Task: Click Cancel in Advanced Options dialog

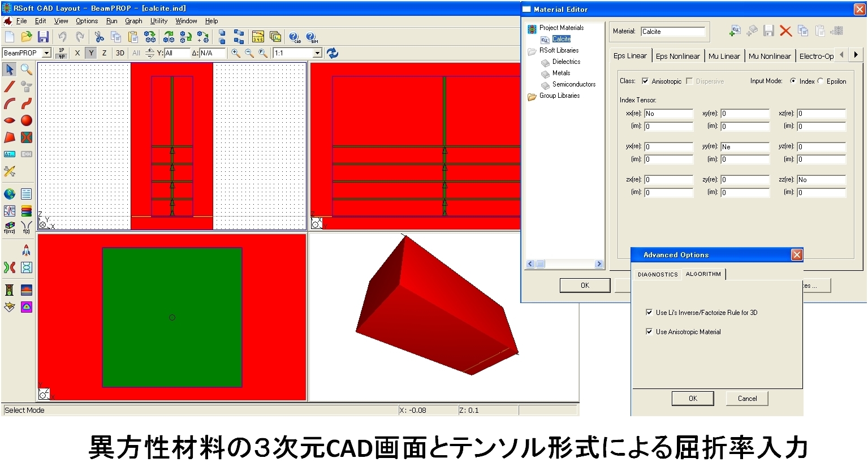Action: click(747, 399)
